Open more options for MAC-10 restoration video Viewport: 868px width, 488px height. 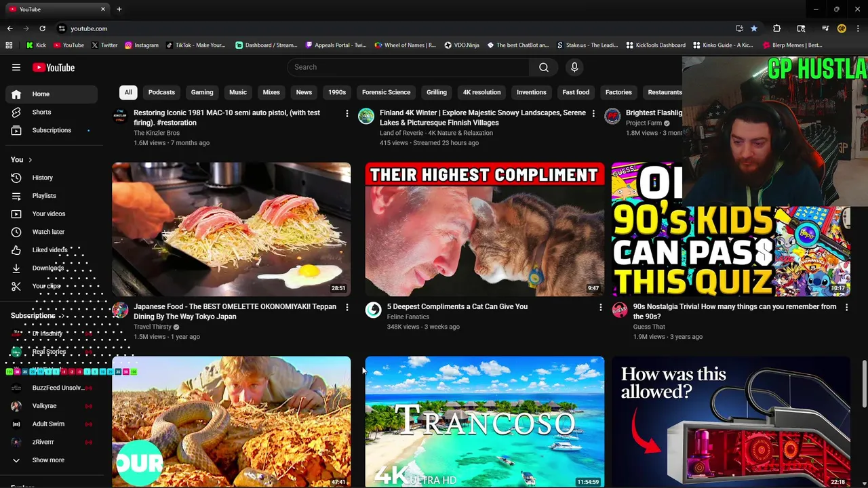click(347, 113)
